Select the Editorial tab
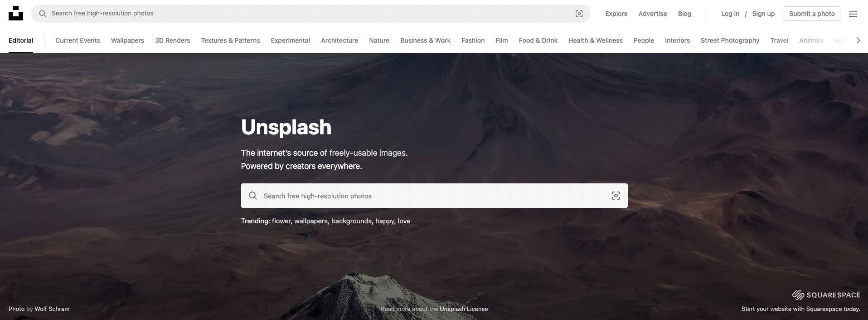Viewport: 868px width, 320px height. (x=21, y=40)
